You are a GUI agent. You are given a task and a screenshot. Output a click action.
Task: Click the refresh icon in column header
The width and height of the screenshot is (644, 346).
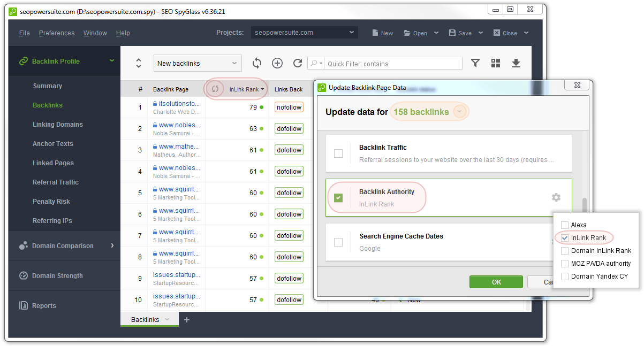[x=215, y=89]
